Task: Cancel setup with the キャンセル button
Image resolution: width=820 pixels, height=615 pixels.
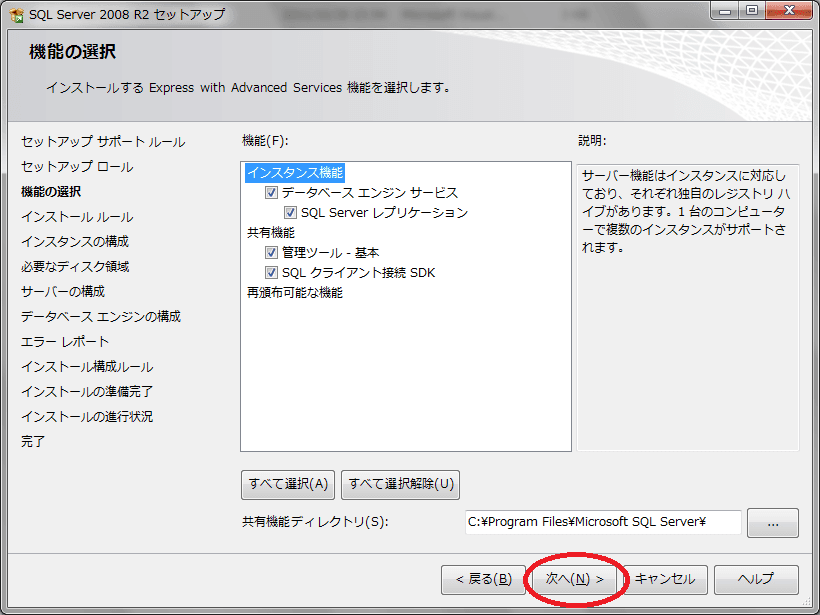Action: point(661,579)
